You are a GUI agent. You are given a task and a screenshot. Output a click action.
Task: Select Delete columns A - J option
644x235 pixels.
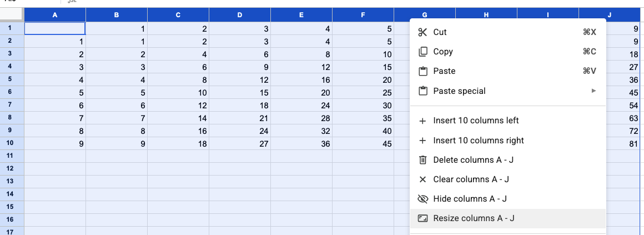tap(473, 160)
